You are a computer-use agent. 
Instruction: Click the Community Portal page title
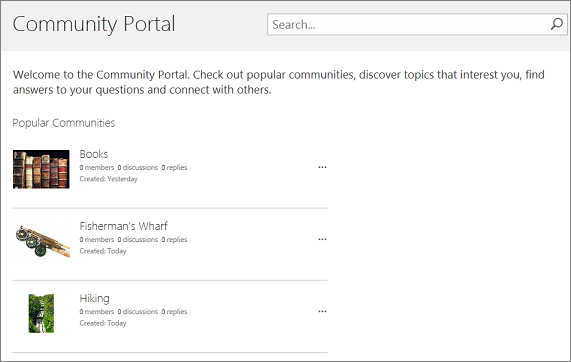[94, 24]
